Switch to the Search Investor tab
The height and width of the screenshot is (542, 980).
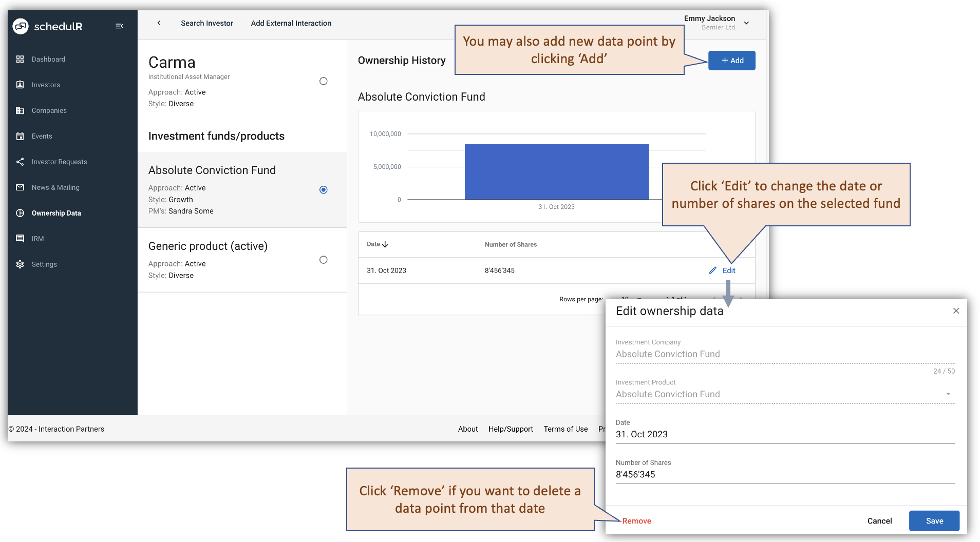206,23
